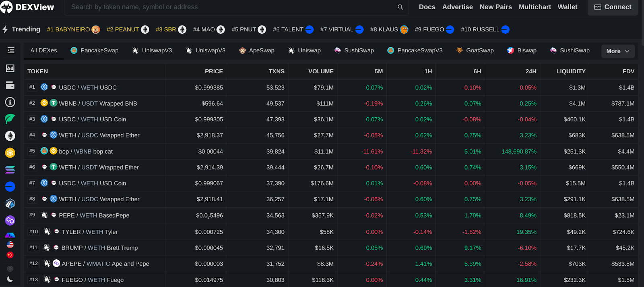Open row #11 BRUMP / WETH Brett Trump
Viewport: 644px width, 287px height.
tap(331, 247)
